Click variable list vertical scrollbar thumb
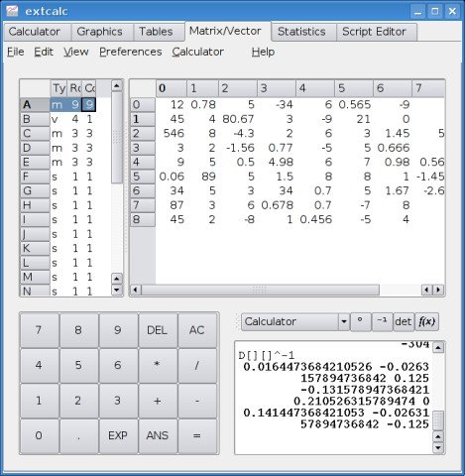465x476 pixels. [117, 138]
